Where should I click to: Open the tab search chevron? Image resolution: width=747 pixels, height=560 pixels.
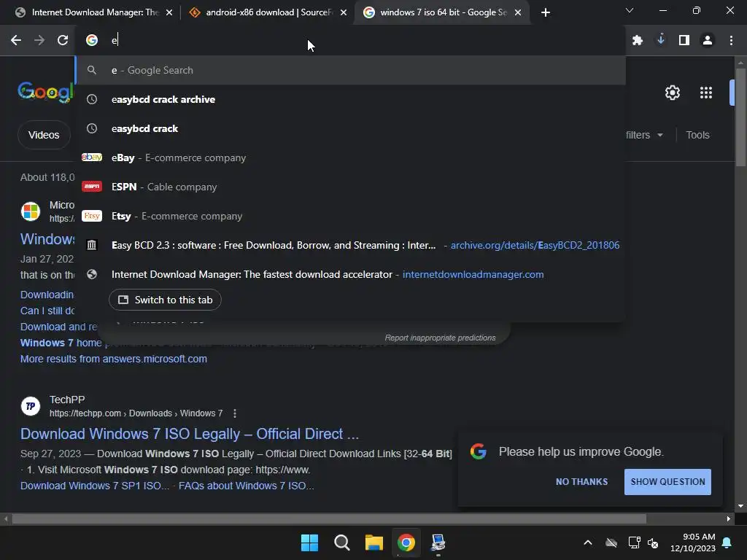click(630, 10)
